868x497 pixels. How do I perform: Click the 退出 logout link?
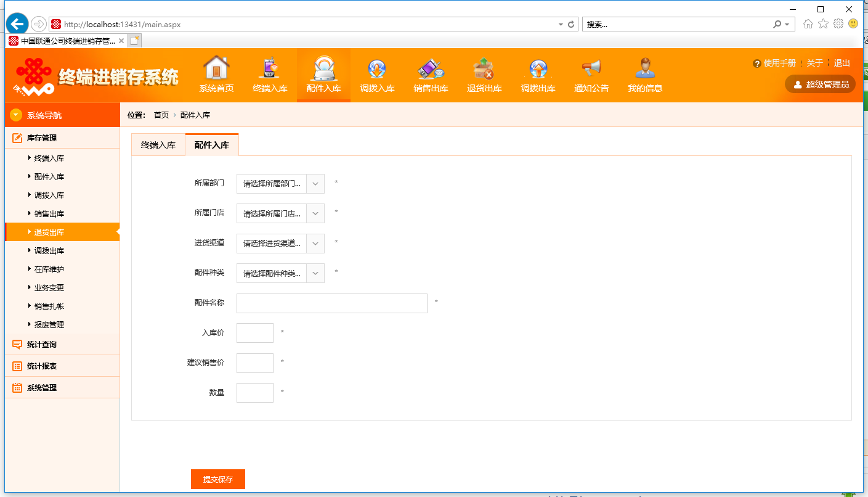[x=842, y=63]
